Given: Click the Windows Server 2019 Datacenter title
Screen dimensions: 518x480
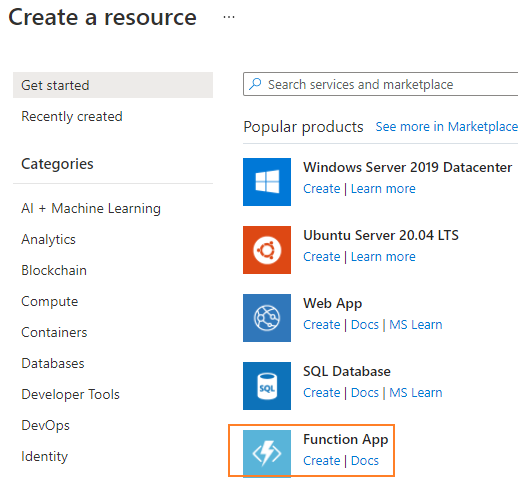Looking at the screenshot, I should (407, 167).
